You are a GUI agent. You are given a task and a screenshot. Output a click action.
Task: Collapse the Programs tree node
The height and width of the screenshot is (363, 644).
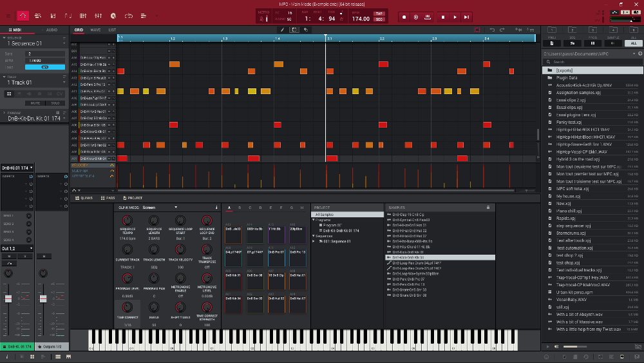point(314,220)
